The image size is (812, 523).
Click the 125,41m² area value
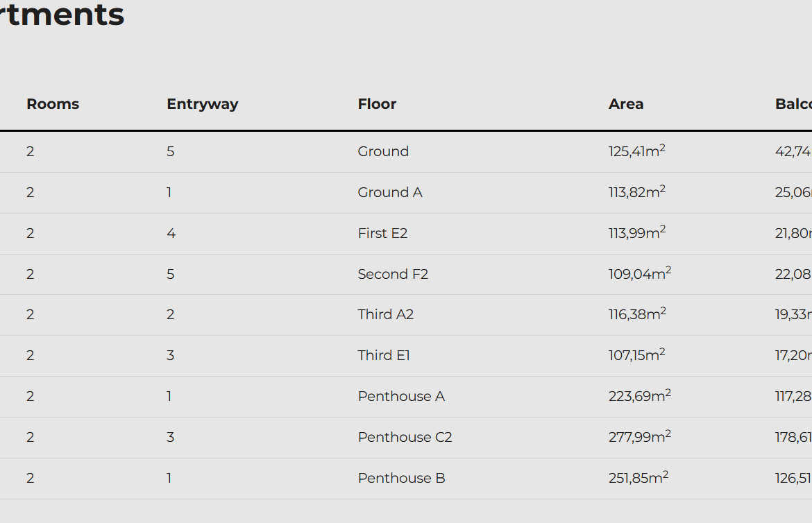pyautogui.click(x=636, y=151)
